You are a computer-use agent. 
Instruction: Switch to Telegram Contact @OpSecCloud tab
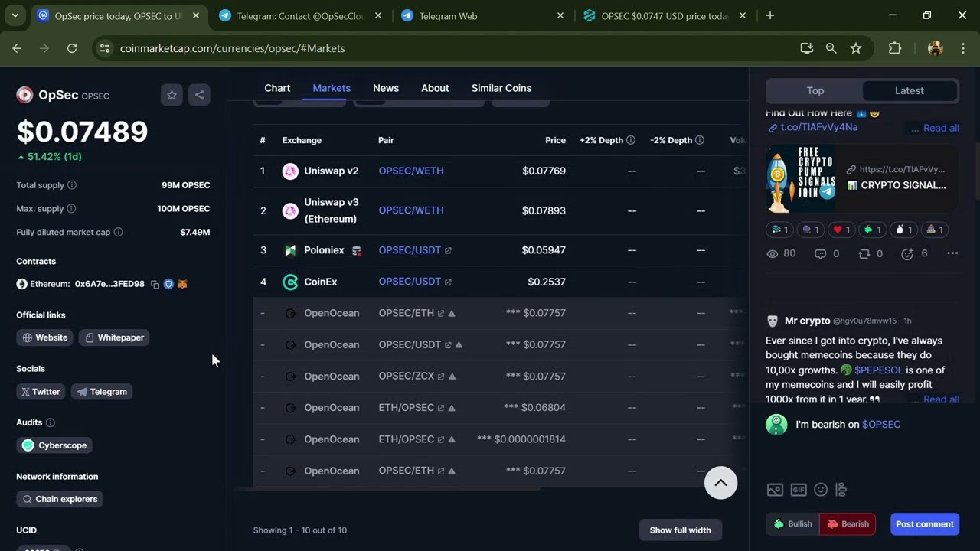(x=300, y=15)
